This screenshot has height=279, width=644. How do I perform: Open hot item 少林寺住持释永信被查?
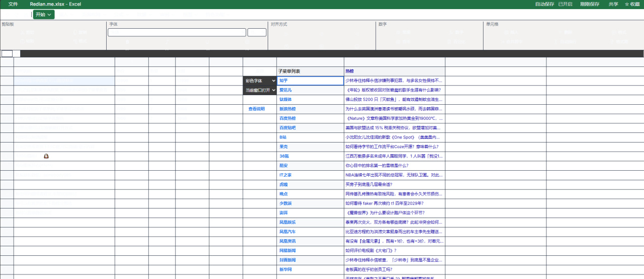click(x=393, y=260)
